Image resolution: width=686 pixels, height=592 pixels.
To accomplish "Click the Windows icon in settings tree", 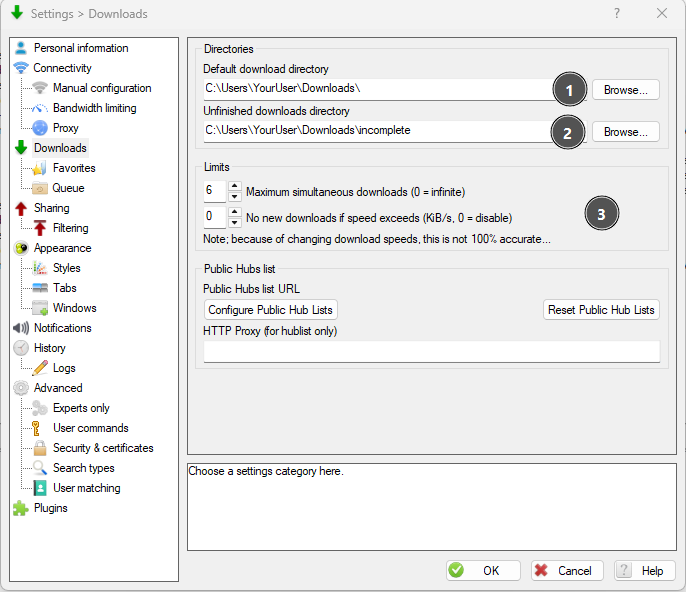I will tap(40, 308).
